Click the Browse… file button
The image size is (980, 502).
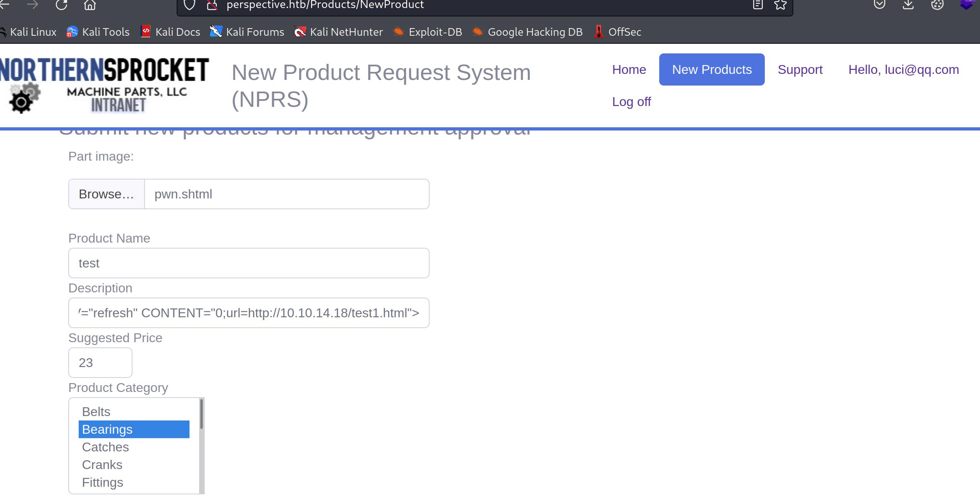[x=106, y=194]
